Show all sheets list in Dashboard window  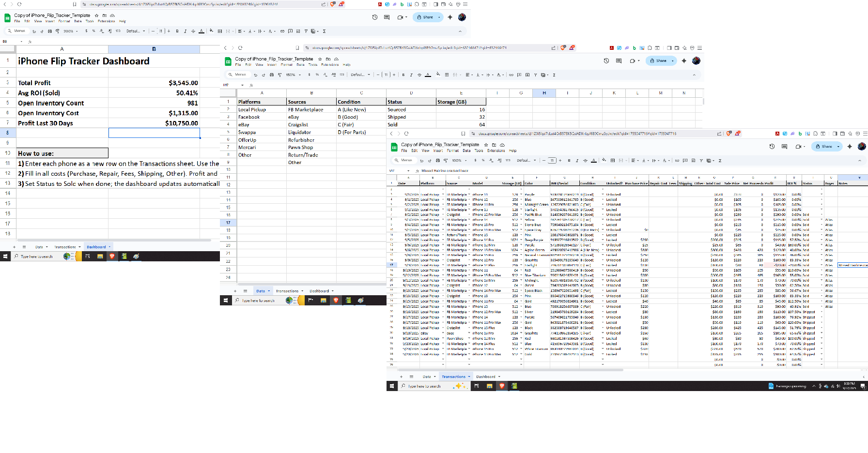pyautogui.click(x=24, y=247)
